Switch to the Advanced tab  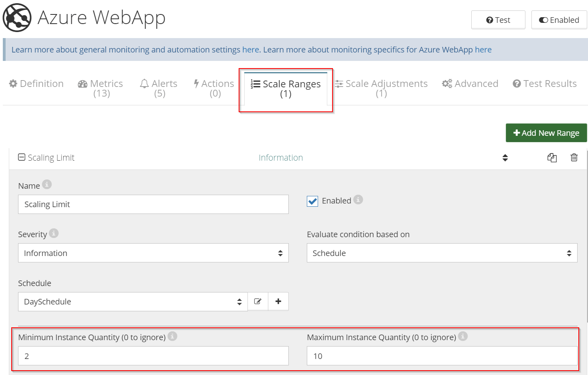click(470, 84)
